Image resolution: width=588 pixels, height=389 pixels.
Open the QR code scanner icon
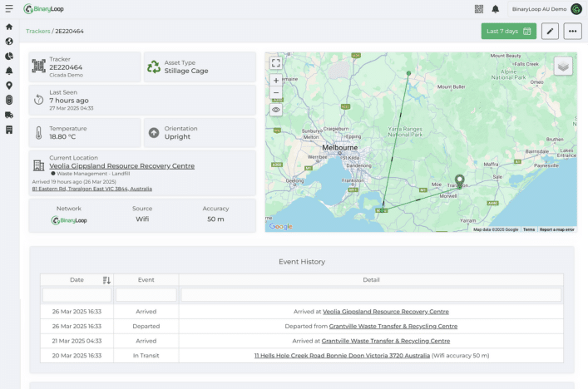[x=479, y=9]
